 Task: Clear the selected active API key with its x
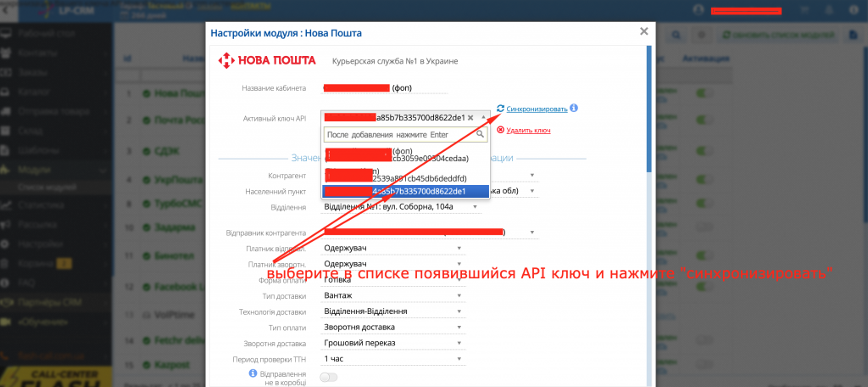tap(470, 117)
